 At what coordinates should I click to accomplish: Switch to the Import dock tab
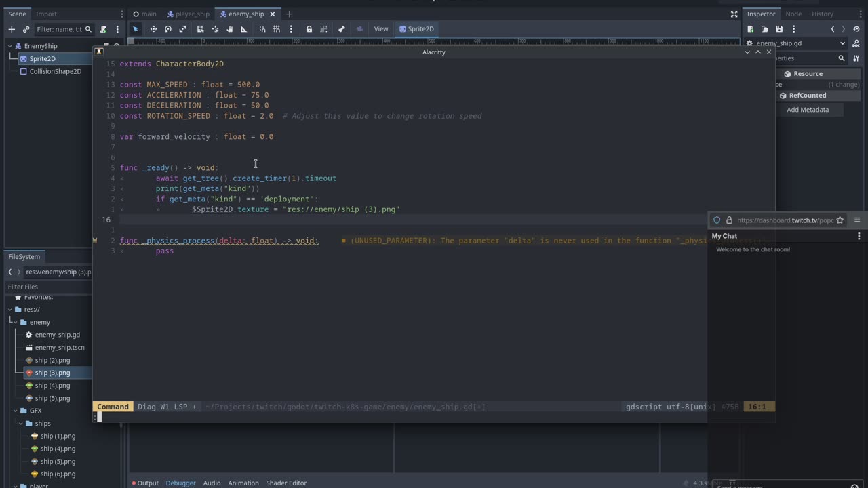pos(46,14)
